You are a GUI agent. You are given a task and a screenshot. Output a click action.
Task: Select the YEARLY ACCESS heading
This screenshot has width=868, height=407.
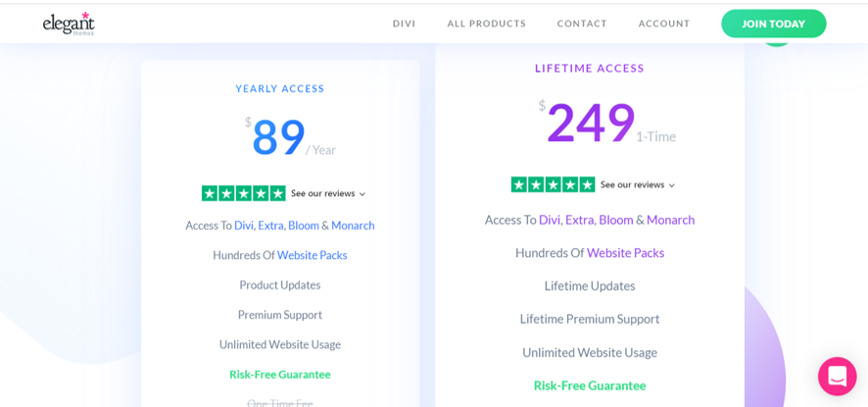[x=280, y=88]
